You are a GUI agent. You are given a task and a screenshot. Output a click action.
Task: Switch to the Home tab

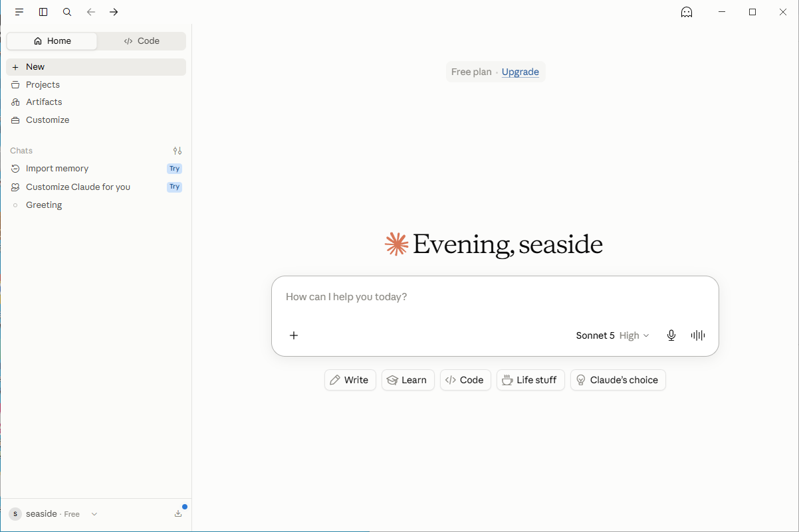coord(52,41)
